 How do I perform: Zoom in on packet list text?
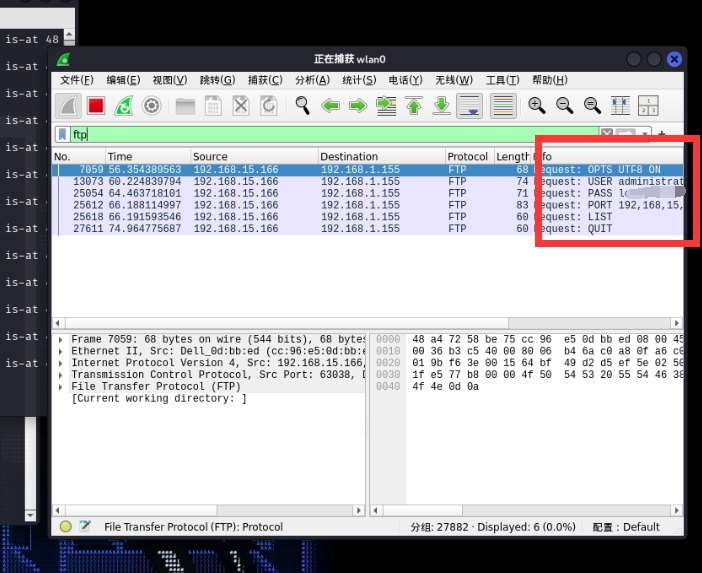(537, 105)
